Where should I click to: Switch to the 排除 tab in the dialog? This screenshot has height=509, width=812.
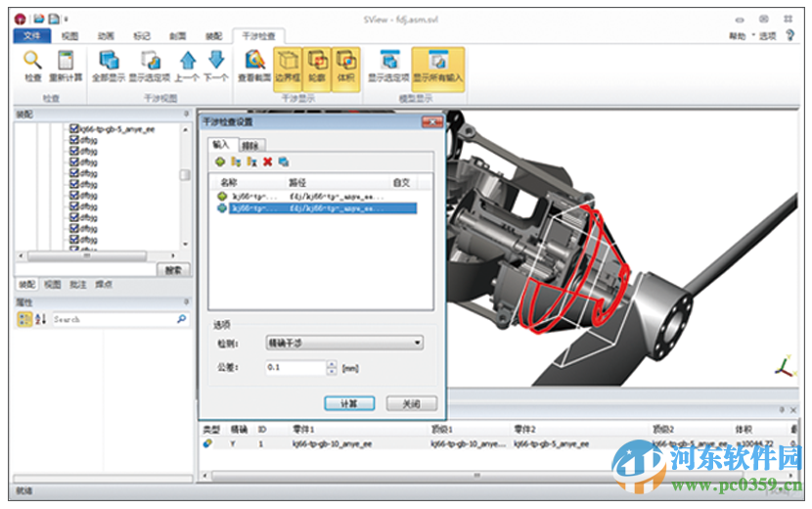click(250, 146)
